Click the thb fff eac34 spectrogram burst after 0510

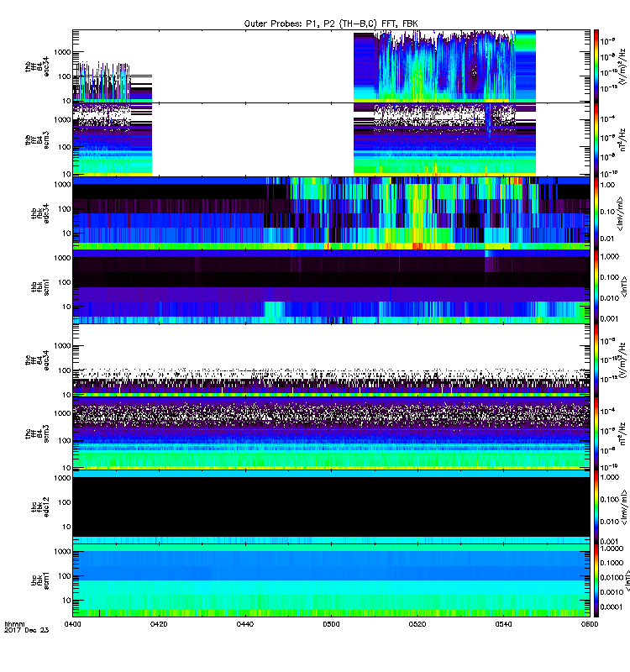[x=445, y=66]
